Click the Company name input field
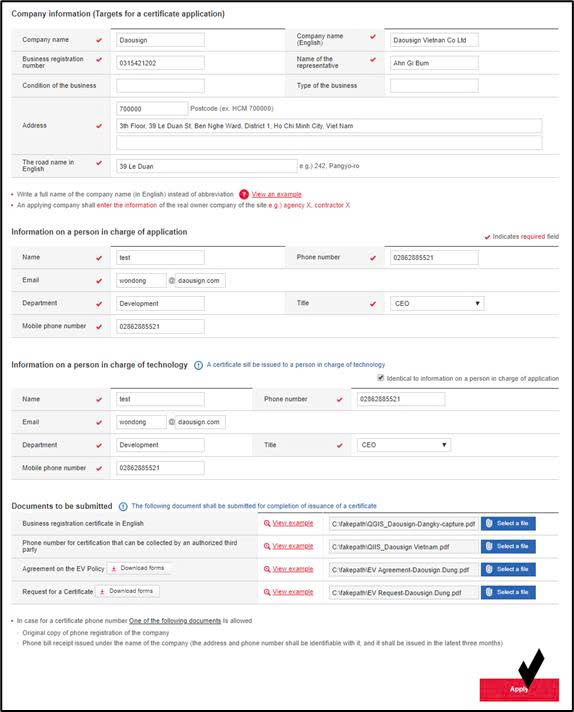 pos(160,40)
